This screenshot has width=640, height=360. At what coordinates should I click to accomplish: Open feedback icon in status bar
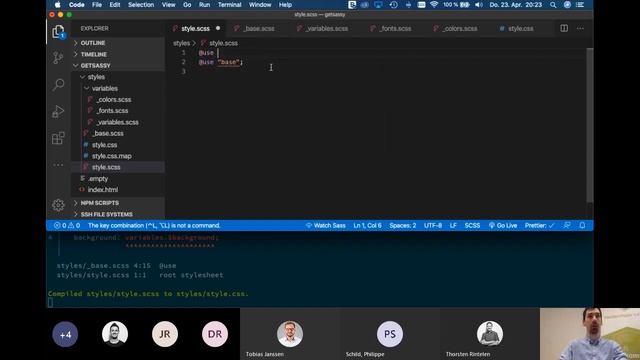pos(567,225)
